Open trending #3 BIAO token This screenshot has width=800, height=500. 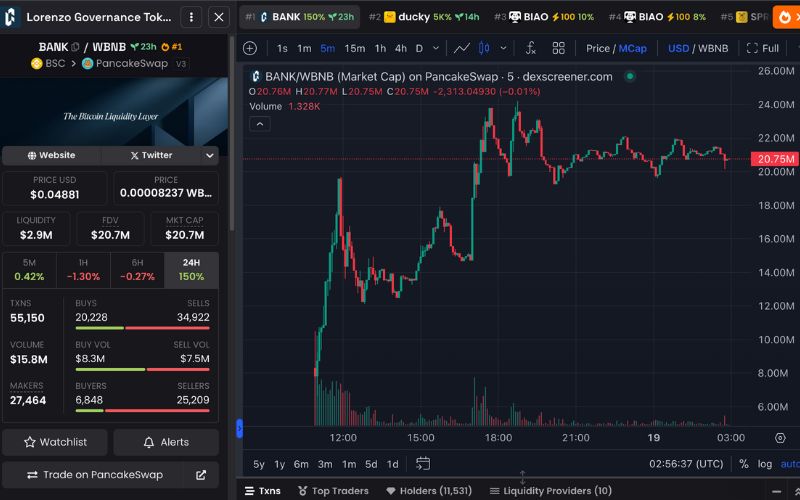tap(544, 17)
